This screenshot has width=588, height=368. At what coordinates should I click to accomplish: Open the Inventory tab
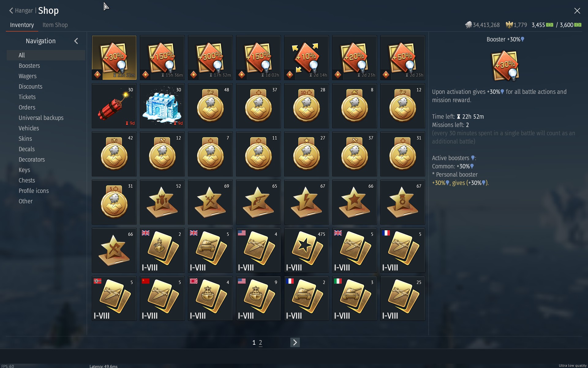(x=22, y=25)
